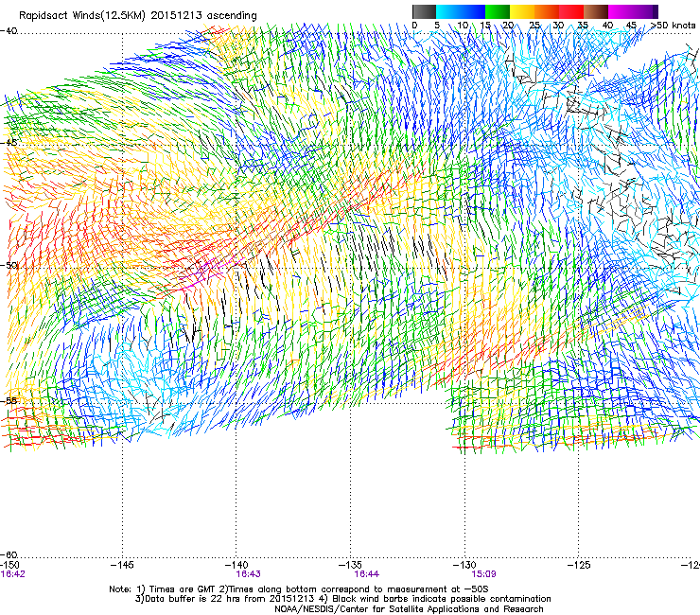This screenshot has height=615, width=700.
Task: Click the -145 longitude axis label
Action: 122,565
